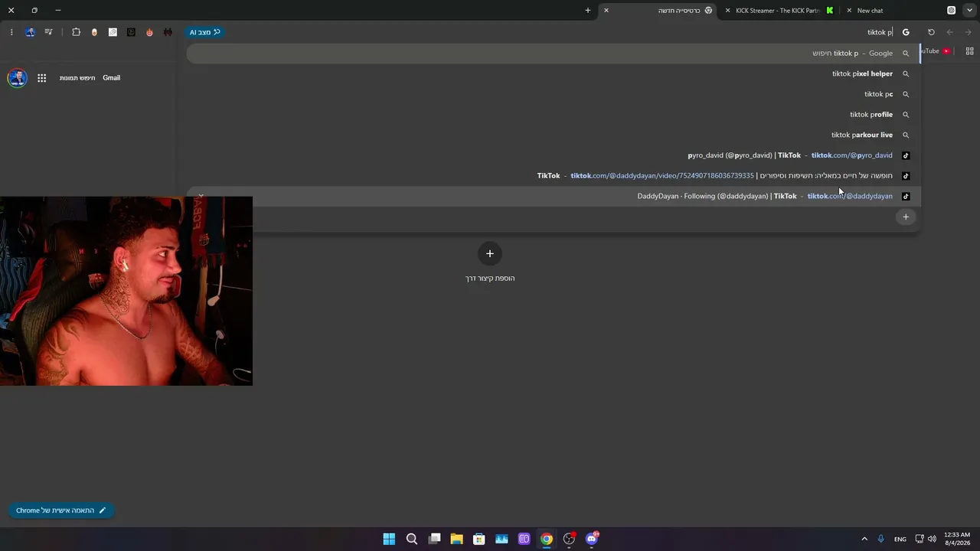Choose the 'tiktok p - Google' search suggestion
Viewport: 980px width, 551px height.
553,54
